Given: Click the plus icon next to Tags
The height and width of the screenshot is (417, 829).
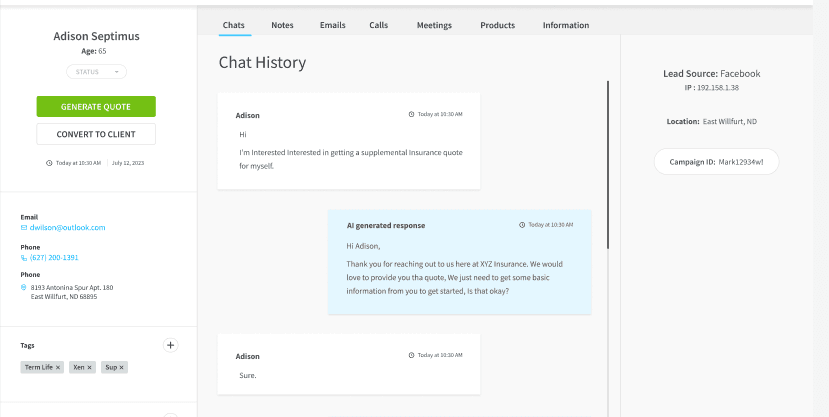Looking at the screenshot, I should (170, 345).
